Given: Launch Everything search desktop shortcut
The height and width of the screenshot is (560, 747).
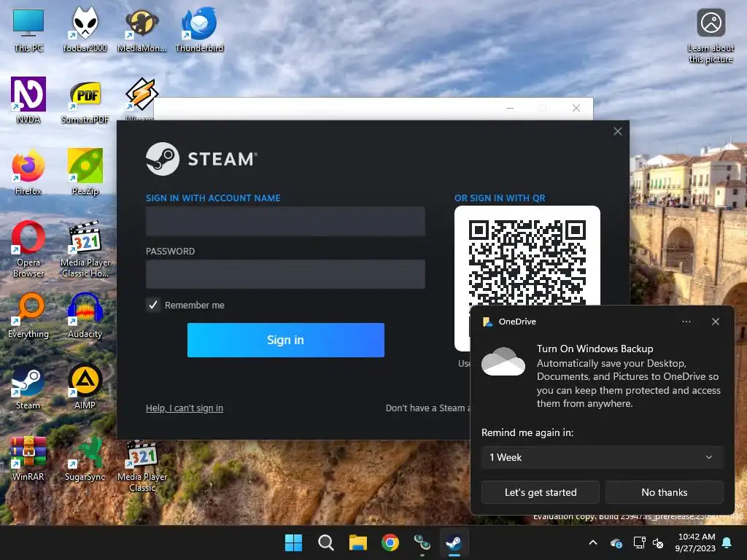Looking at the screenshot, I should [x=28, y=315].
